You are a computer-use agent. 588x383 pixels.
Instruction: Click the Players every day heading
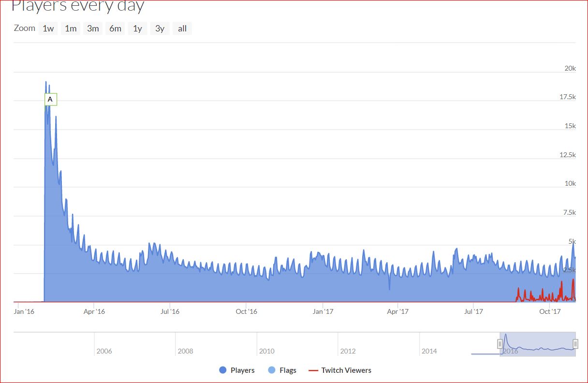coord(77,6)
